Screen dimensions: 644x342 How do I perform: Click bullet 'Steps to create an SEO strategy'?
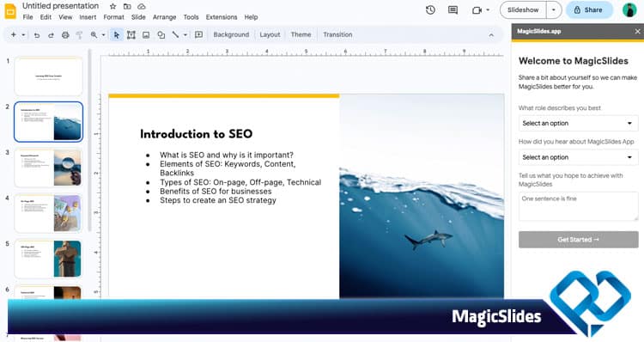pyautogui.click(x=218, y=200)
